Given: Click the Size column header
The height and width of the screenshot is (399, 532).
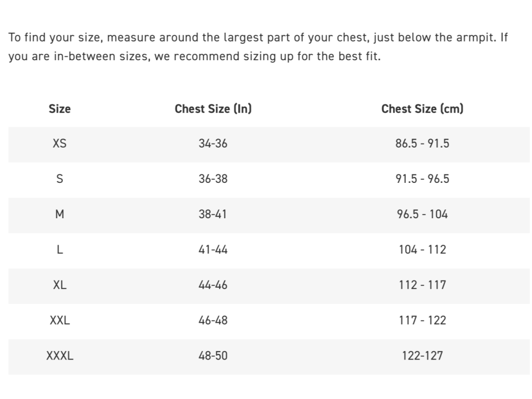Looking at the screenshot, I should [60, 109].
